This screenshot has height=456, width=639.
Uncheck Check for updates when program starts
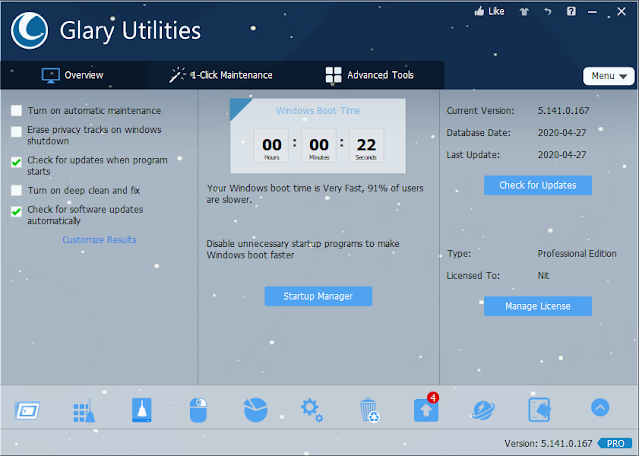(x=16, y=162)
